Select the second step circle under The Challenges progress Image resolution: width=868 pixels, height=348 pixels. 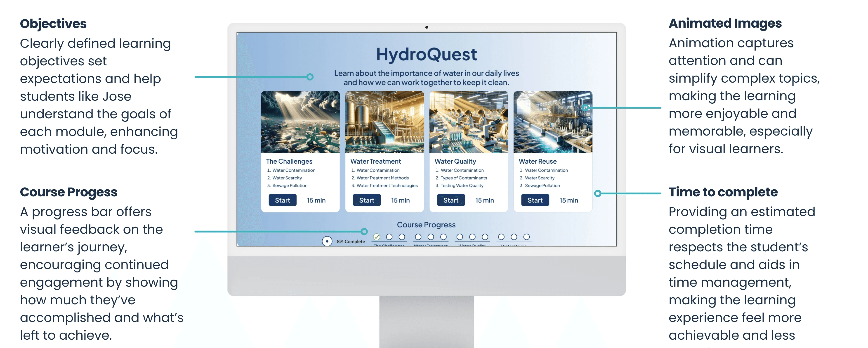[389, 237]
